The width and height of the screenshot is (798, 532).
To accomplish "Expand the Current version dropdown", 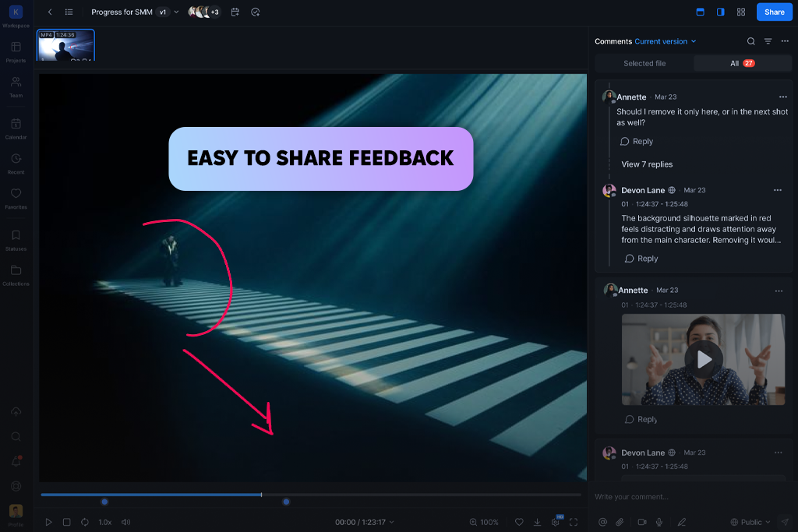I will 666,42.
